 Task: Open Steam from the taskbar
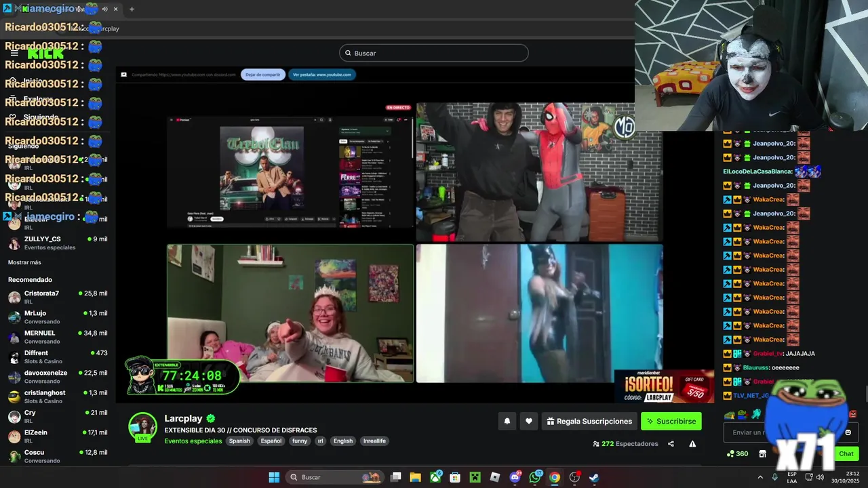click(594, 477)
